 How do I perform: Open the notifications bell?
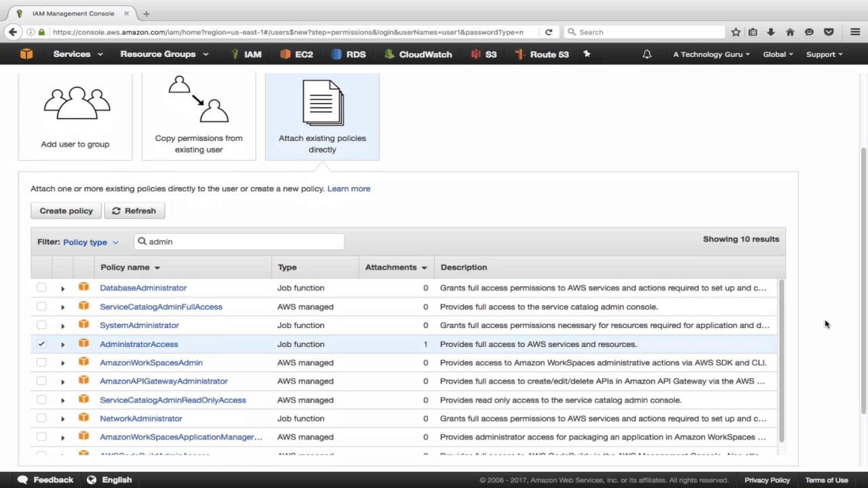[x=647, y=54]
